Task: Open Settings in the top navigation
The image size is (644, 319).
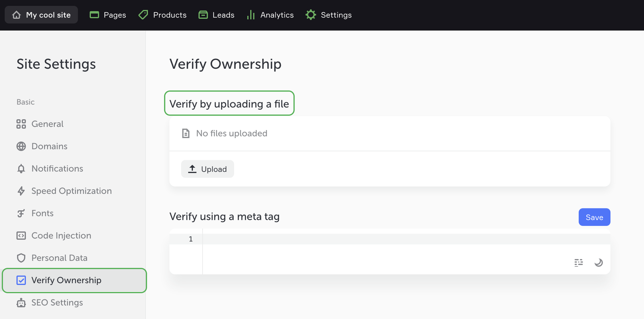Action: (328, 15)
